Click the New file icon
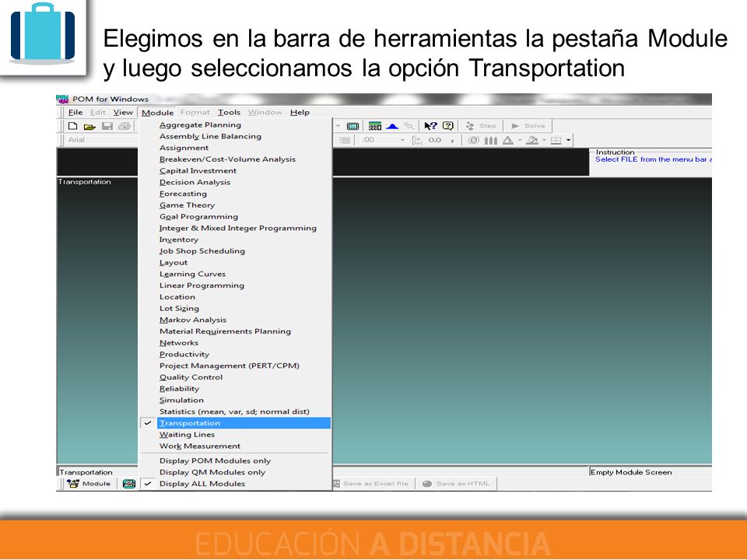This screenshot has width=747, height=560. coord(73,126)
